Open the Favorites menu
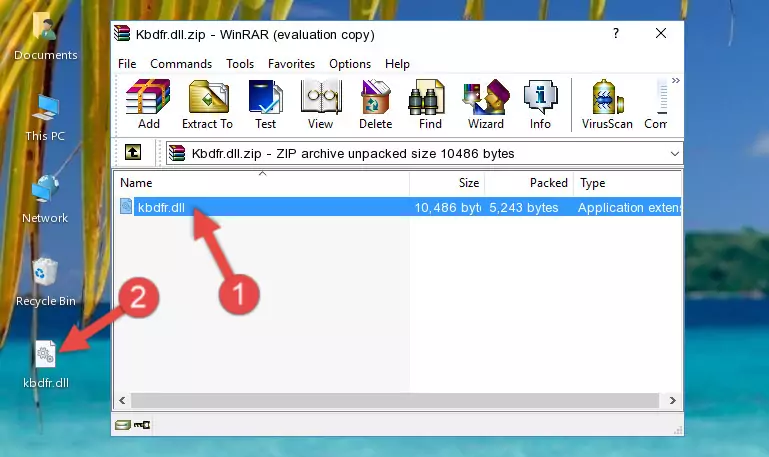The width and height of the screenshot is (769, 457). click(x=291, y=64)
